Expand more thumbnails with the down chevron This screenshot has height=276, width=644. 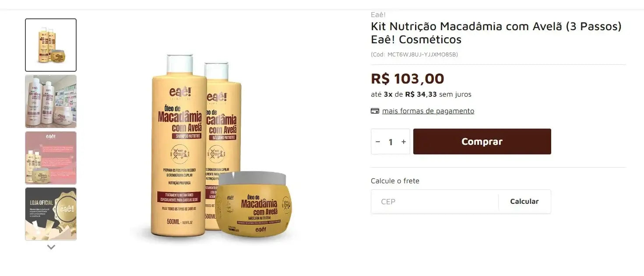coord(51,247)
